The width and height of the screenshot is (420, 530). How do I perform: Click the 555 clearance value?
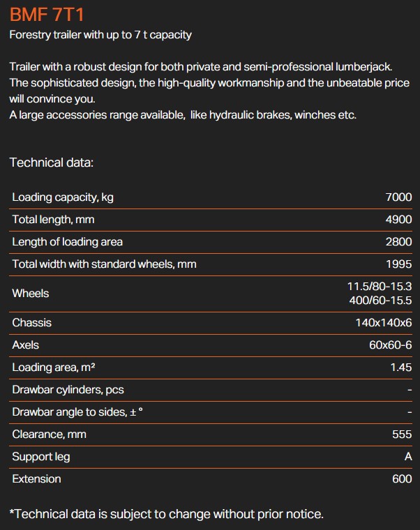coord(402,434)
